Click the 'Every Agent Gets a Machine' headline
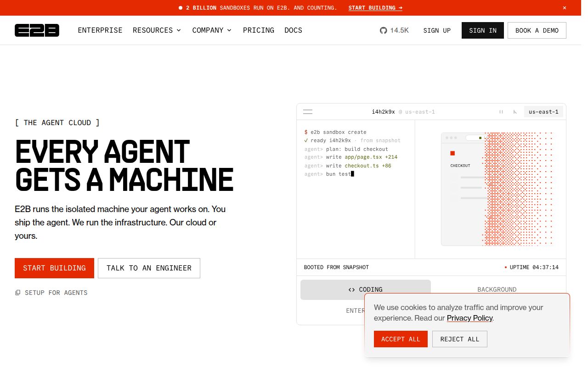The width and height of the screenshot is (588, 368). point(124,165)
